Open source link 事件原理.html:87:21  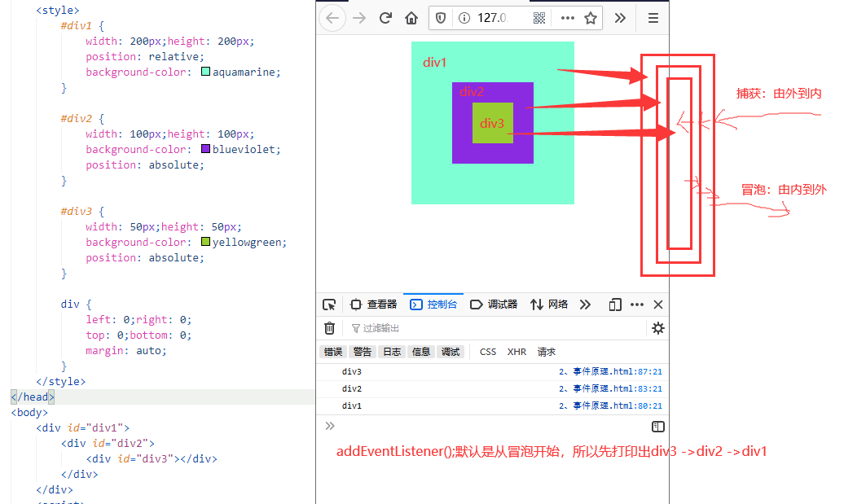click(610, 371)
